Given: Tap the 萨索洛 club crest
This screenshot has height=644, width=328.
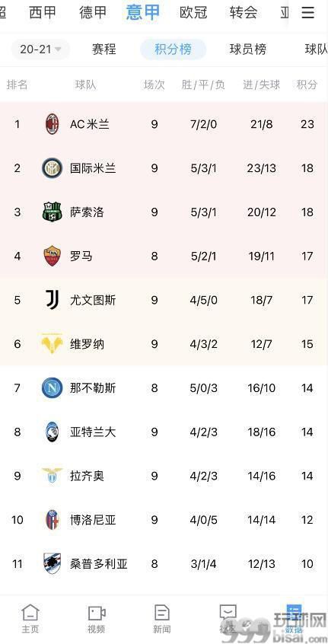Looking at the screenshot, I should (x=53, y=212).
